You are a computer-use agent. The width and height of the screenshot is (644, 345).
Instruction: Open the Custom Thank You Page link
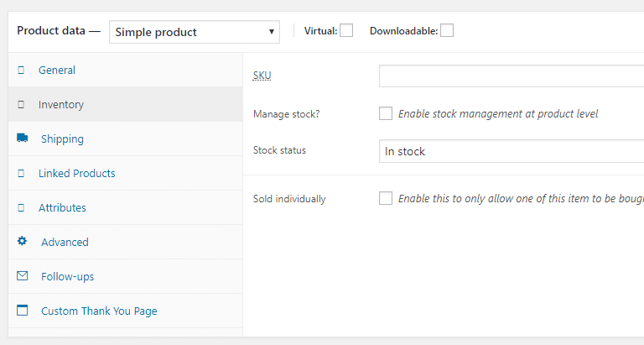click(x=99, y=311)
